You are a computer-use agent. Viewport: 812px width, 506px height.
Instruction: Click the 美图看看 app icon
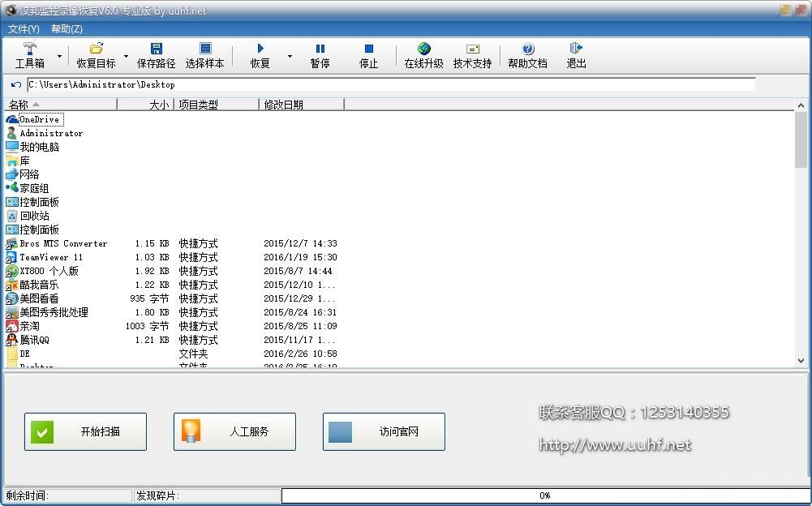point(12,299)
